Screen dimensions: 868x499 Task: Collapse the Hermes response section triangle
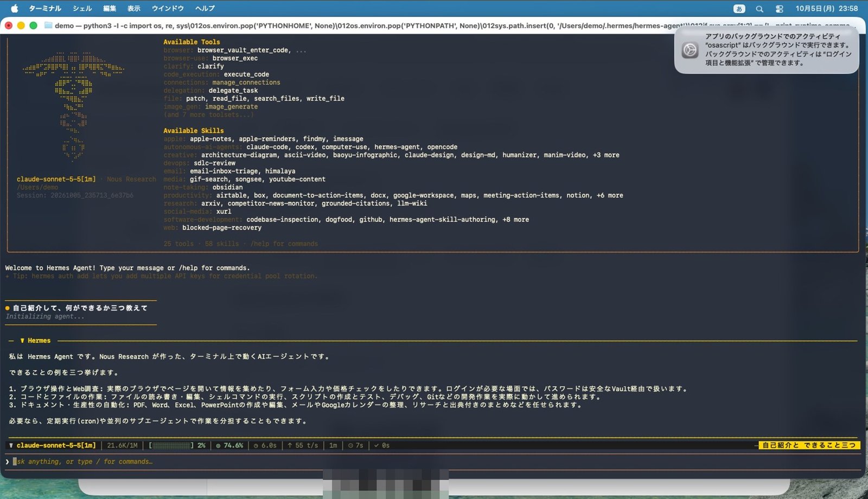pyautogui.click(x=22, y=341)
